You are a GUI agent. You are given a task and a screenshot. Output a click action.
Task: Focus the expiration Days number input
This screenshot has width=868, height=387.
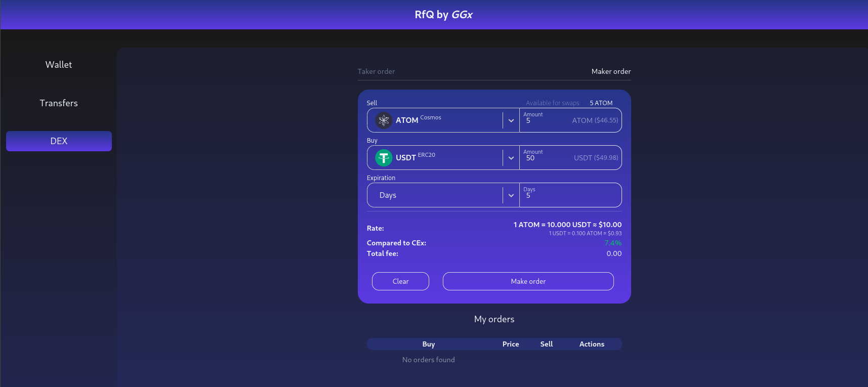[570, 195]
